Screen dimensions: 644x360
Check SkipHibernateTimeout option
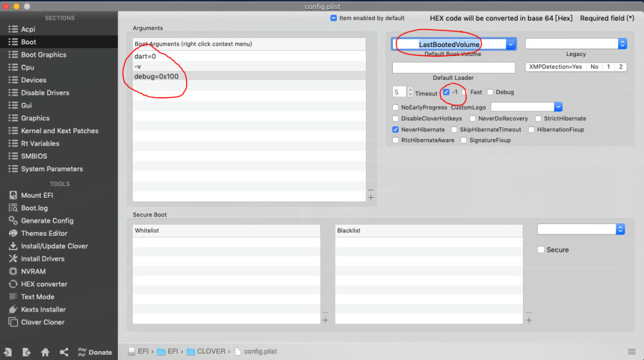click(x=454, y=129)
